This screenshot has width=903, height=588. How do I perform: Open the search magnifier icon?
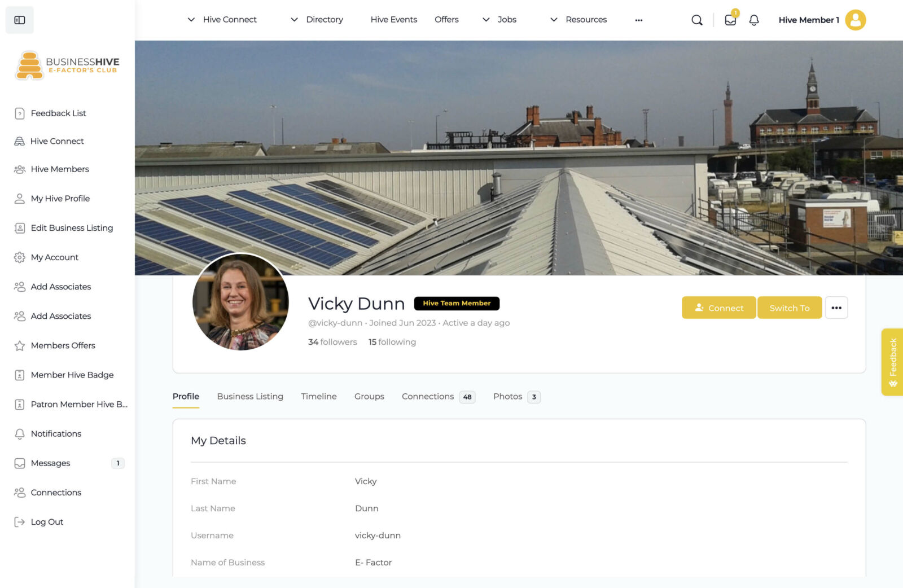(697, 20)
